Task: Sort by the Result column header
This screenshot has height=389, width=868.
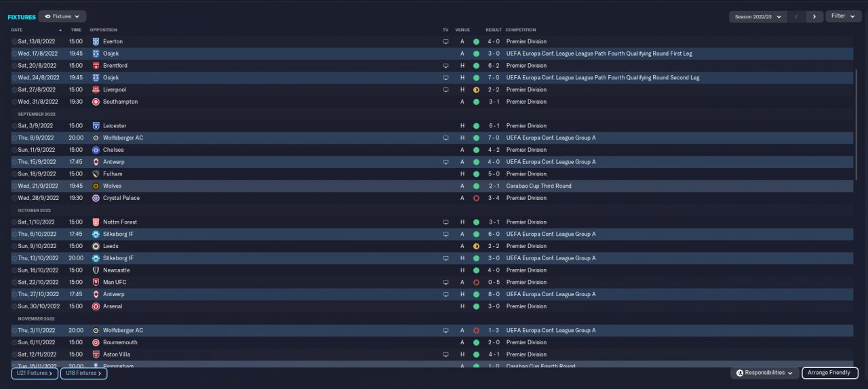Action: click(x=494, y=30)
